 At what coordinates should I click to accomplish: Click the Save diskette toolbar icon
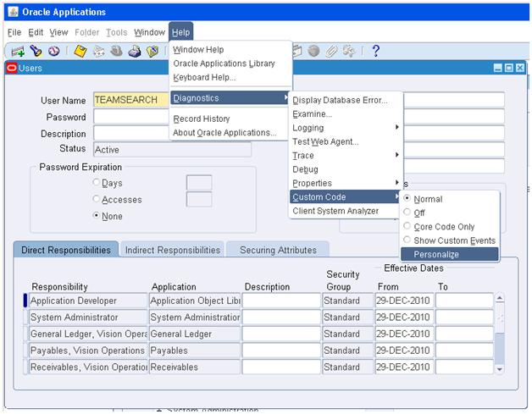(80, 51)
